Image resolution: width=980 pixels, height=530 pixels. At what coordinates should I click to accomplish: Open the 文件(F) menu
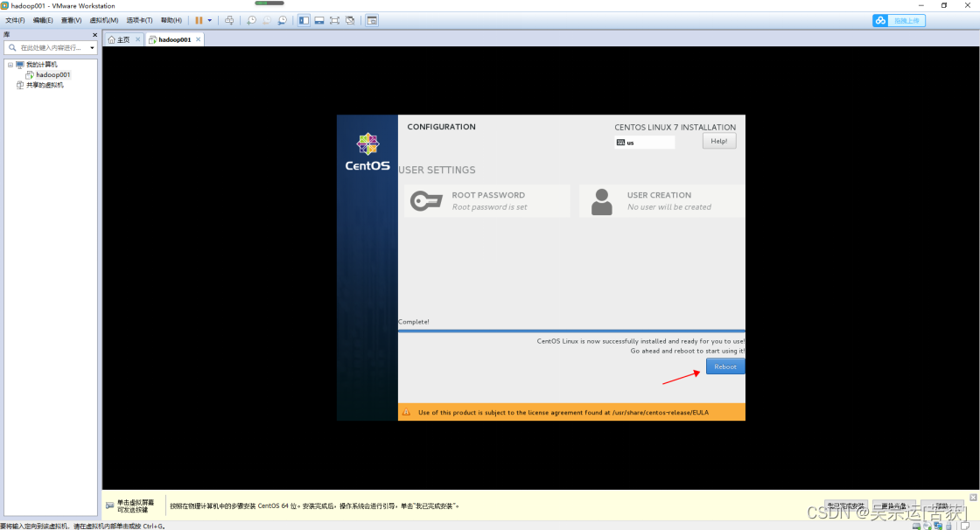click(15, 21)
